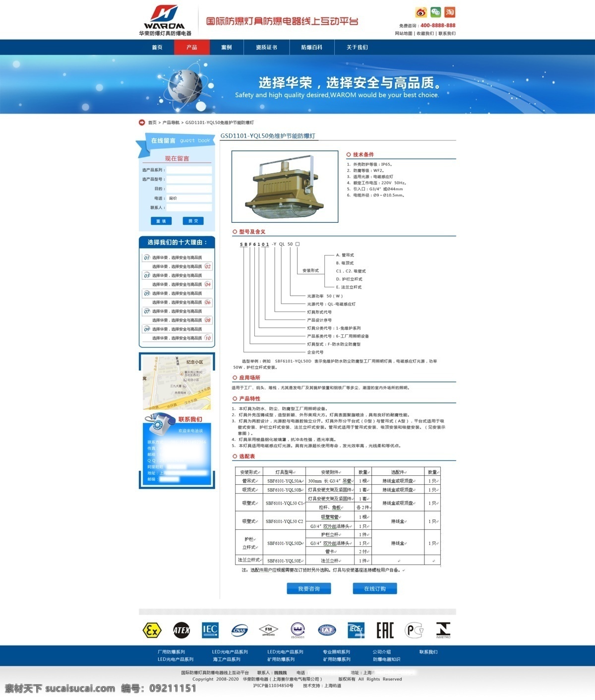Click the IAF certification logo
The width and height of the screenshot is (595, 700).
pos(327,630)
